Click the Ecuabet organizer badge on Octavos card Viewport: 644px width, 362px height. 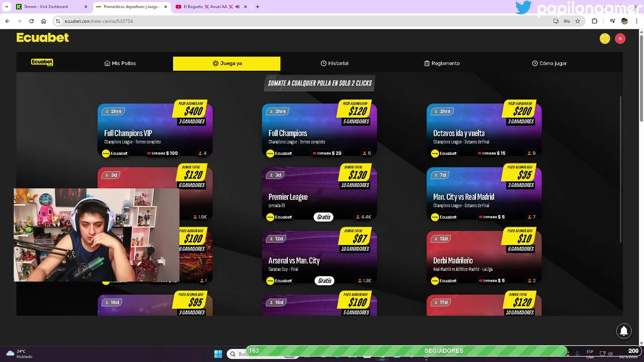click(x=444, y=153)
